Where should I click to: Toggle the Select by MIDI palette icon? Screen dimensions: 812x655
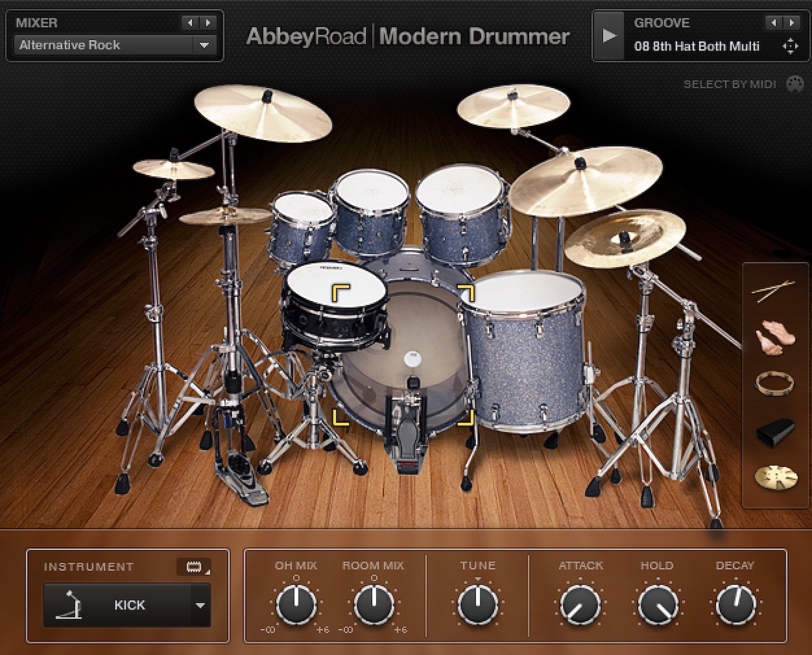pyautogui.click(x=794, y=84)
